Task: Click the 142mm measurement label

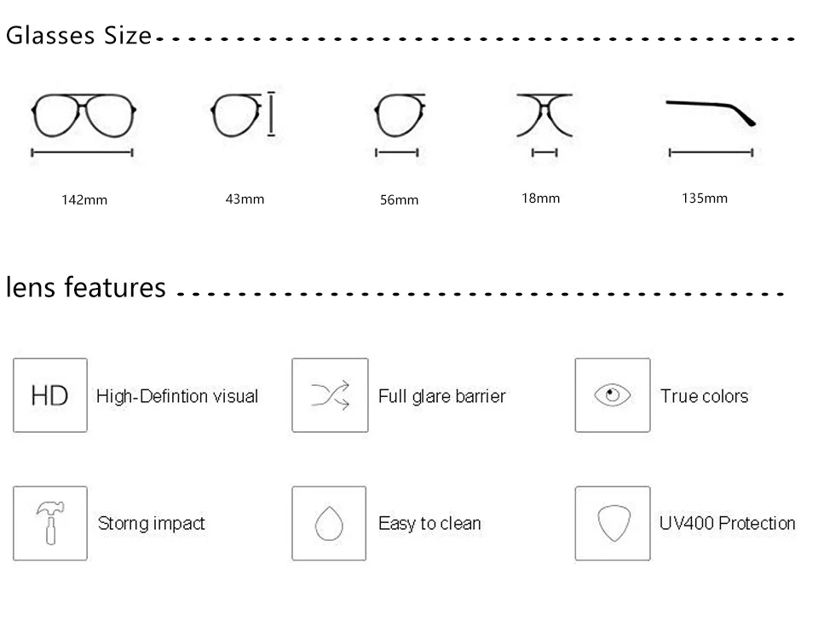Action: click(x=84, y=200)
